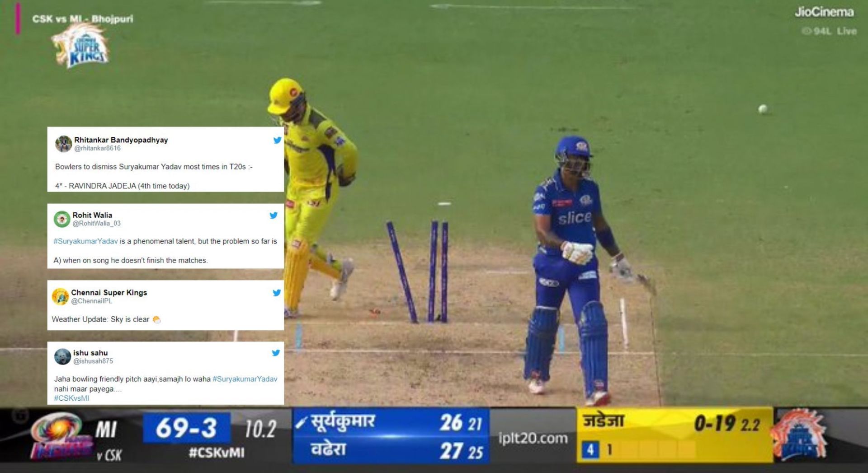Click जडेजा bowler name in yellow panel
The width and height of the screenshot is (868, 473).
pos(604,421)
